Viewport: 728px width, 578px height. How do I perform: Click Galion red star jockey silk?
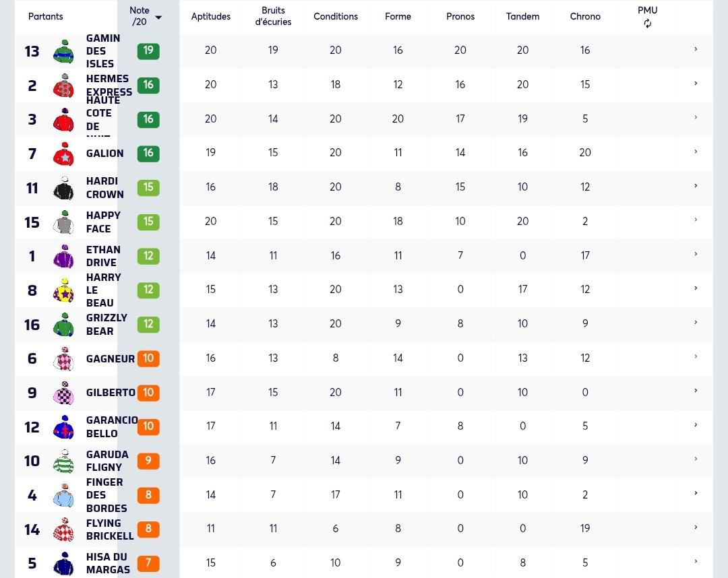(x=63, y=154)
